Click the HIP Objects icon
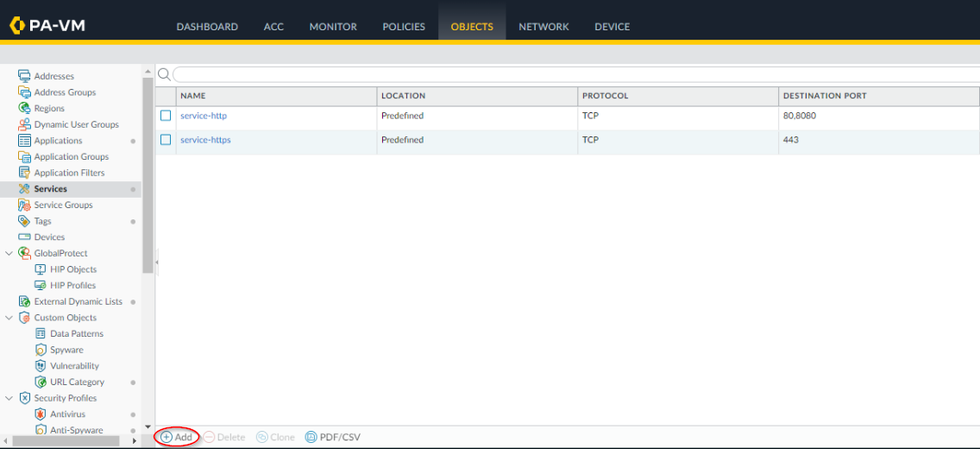The width and height of the screenshot is (980, 449). click(40, 269)
